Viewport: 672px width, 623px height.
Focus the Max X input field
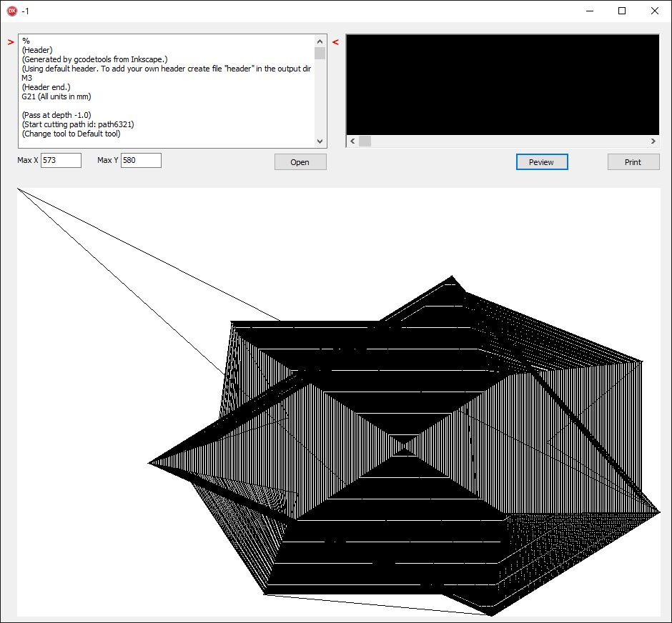coord(61,161)
